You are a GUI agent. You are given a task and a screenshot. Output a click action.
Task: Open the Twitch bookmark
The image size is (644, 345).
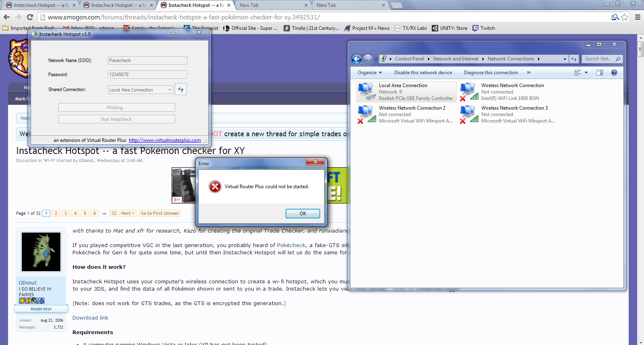click(x=484, y=28)
